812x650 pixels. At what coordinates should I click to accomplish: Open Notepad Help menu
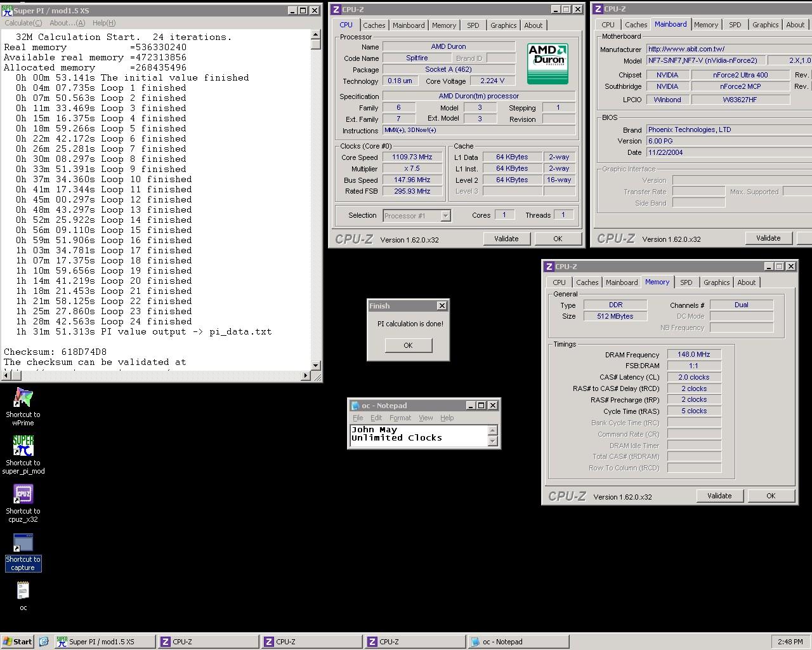(x=447, y=418)
